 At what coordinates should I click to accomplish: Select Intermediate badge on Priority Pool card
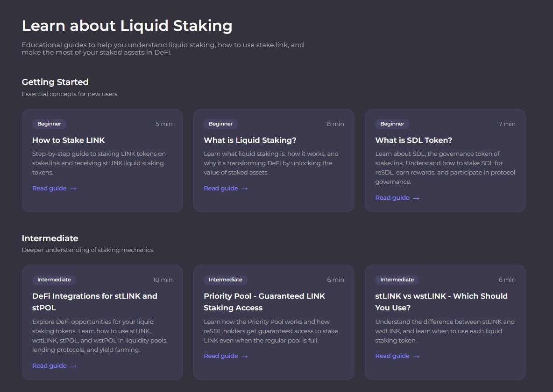tap(226, 280)
